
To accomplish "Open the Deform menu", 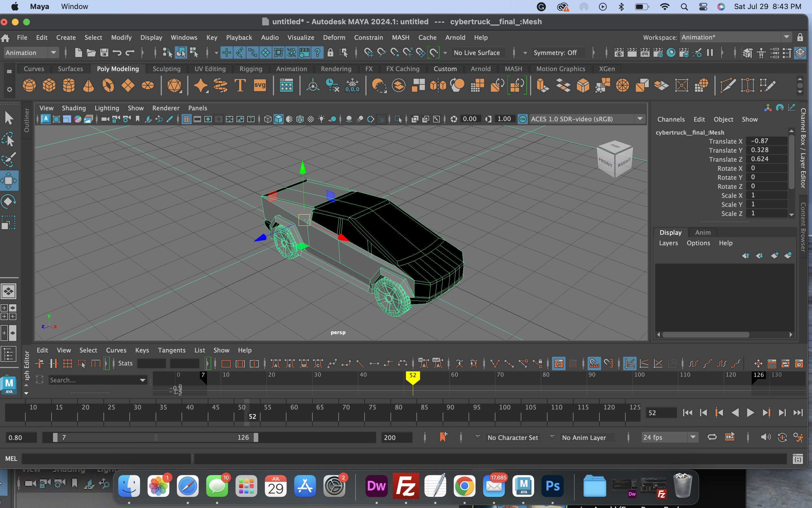I will 334,37.
